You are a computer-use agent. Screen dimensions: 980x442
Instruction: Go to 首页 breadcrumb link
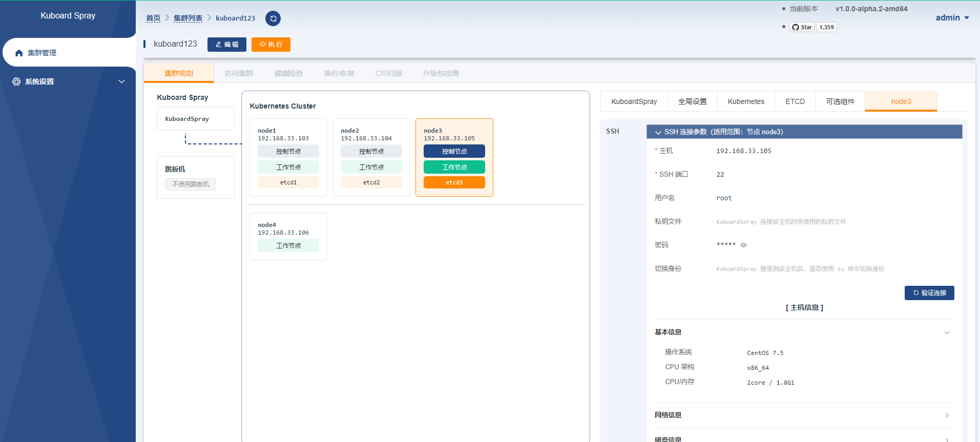(153, 18)
